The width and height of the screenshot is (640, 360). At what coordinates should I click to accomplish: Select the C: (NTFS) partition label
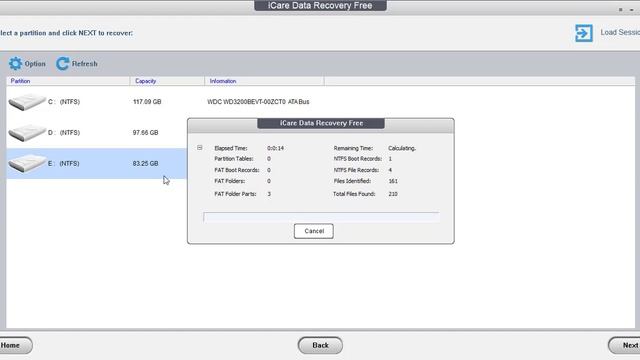64,102
